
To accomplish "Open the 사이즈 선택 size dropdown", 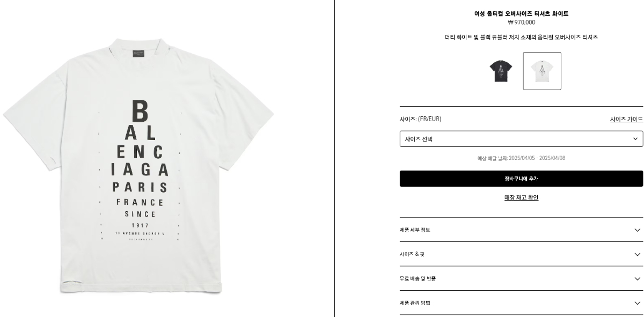I will click(521, 139).
